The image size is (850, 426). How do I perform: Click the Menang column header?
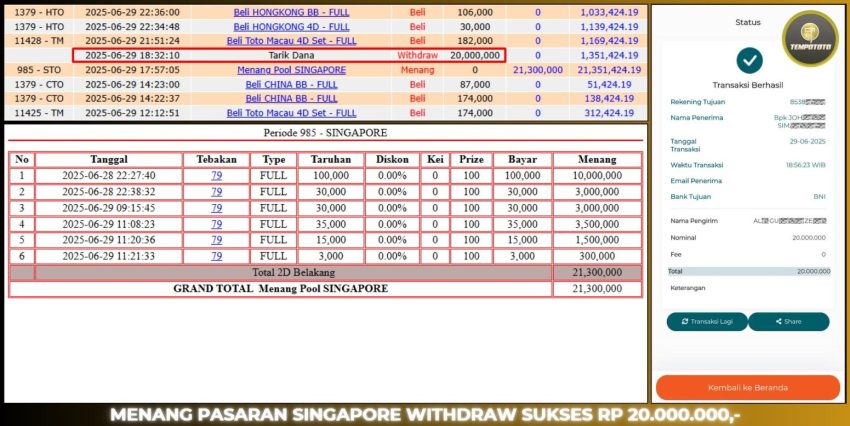(597, 159)
